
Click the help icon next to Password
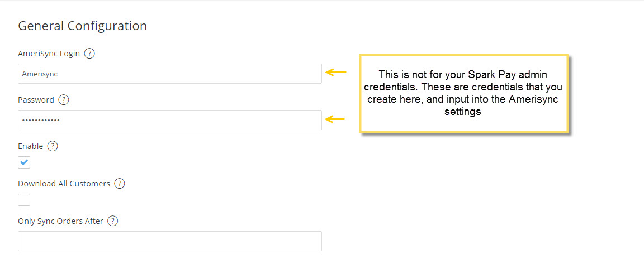[64, 100]
